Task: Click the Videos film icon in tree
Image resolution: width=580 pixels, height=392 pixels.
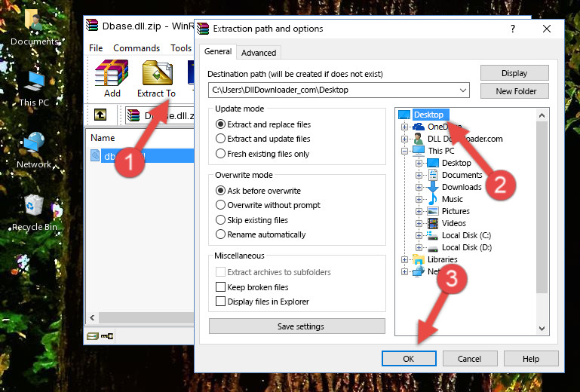Action: tap(432, 223)
